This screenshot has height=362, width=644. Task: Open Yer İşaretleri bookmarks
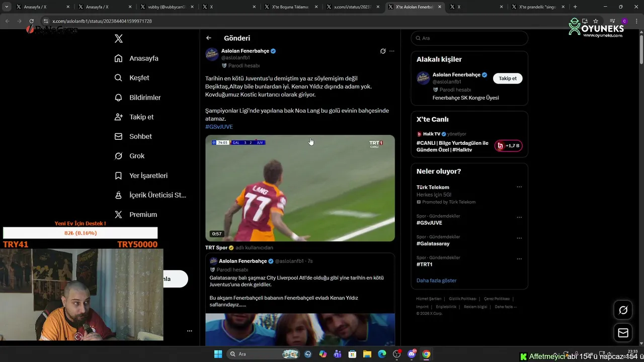click(141, 175)
